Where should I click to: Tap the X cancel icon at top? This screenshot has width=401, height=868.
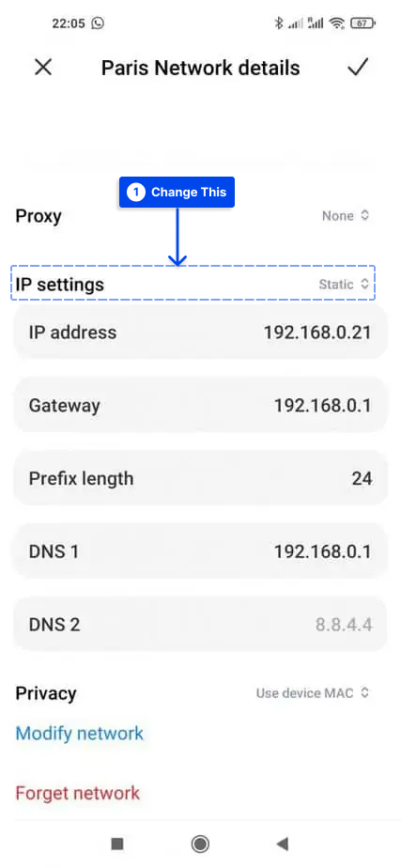pos(43,68)
